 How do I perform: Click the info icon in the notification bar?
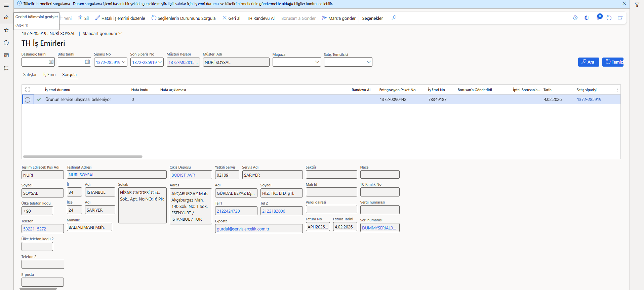point(19,3)
